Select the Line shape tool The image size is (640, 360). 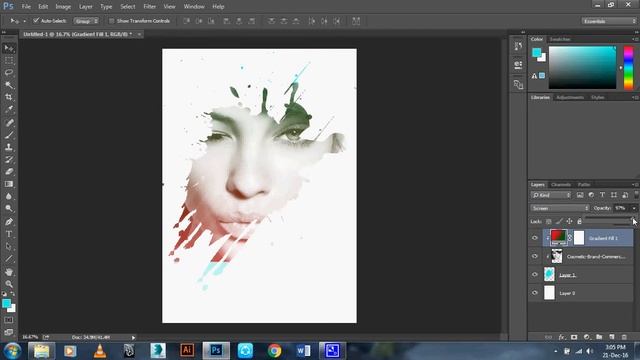(9, 259)
